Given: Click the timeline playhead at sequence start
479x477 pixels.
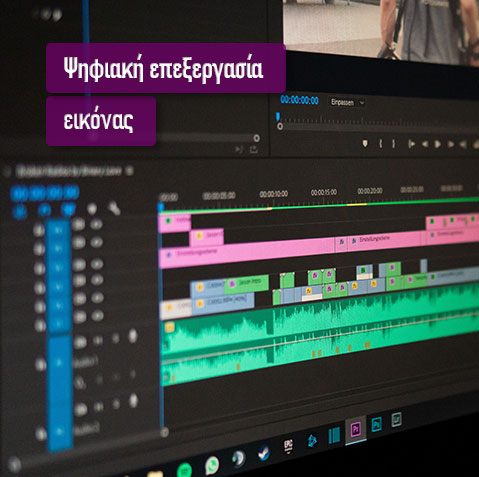Looking at the screenshot, I should coord(161,207).
